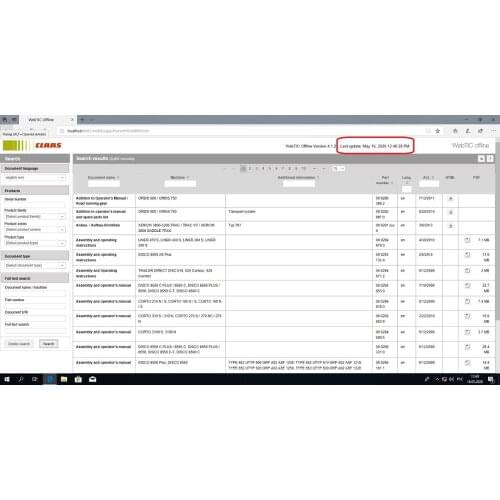
Task: Open HTML document for XERION row
Action: tap(451, 226)
